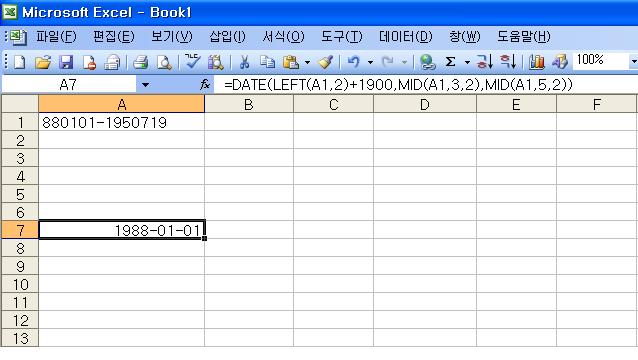Click the Open file folder icon
The image size is (638, 360).
pyautogui.click(x=43, y=62)
